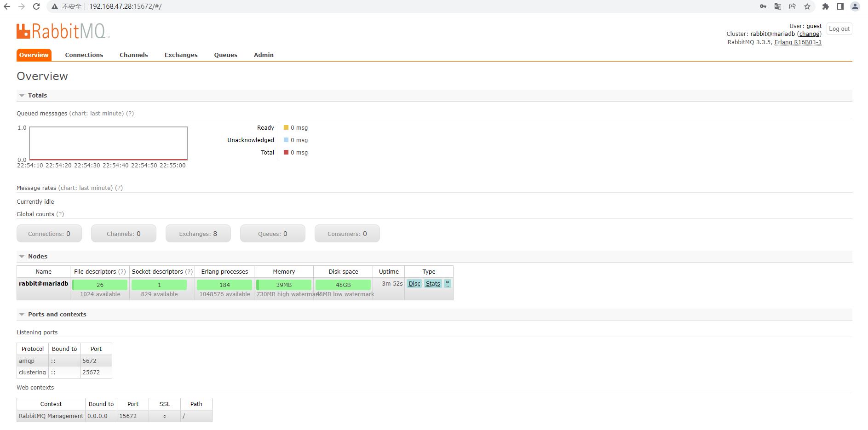This screenshot has height=430, width=868.
Task: Click the Consumers: 0 count button
Action: 347,234
